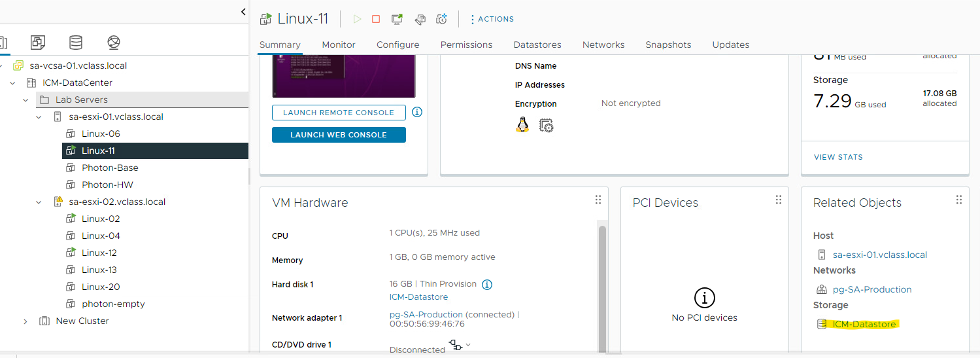Image resolution: width=980 pixels, height=358 pixels.
Task: Click the VIEW STATS link
Action: pyautogui.click(x=838, y=157)
